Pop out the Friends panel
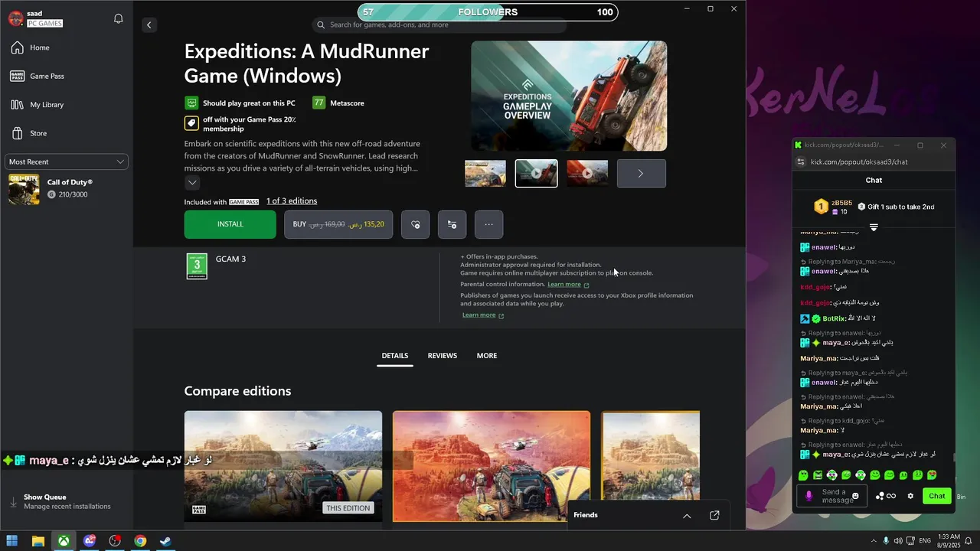 click(714, 516)
